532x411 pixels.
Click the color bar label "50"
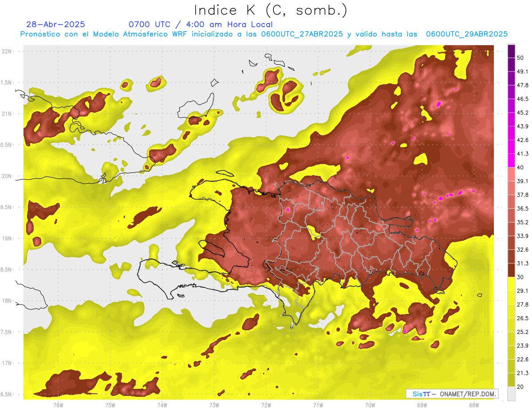click(x=520, y=58)
